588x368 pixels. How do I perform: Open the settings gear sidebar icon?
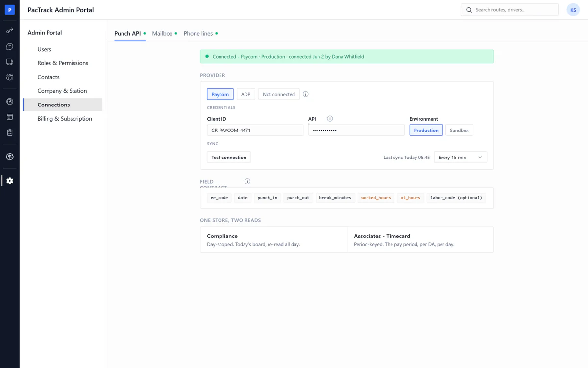pos(10,181)
